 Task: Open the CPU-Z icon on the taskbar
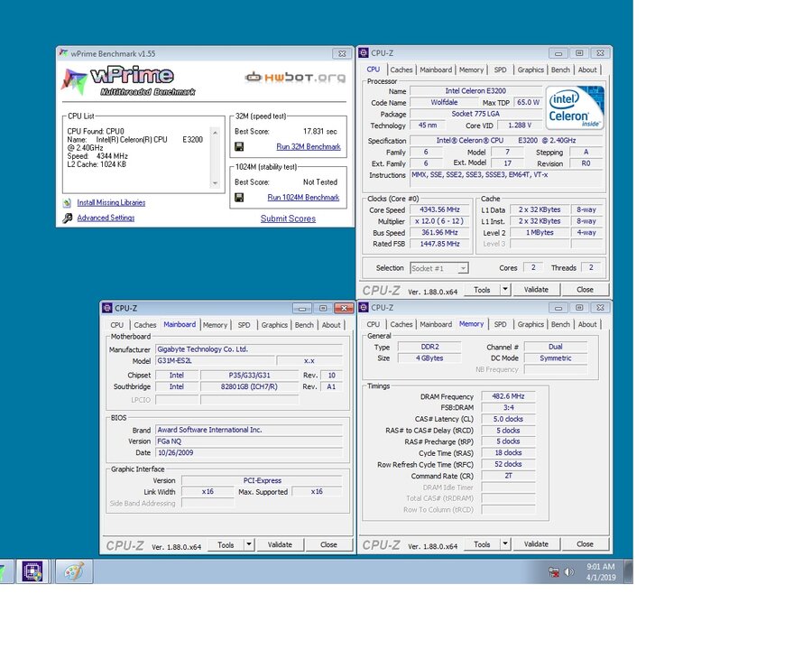click(x=32, y=571)
